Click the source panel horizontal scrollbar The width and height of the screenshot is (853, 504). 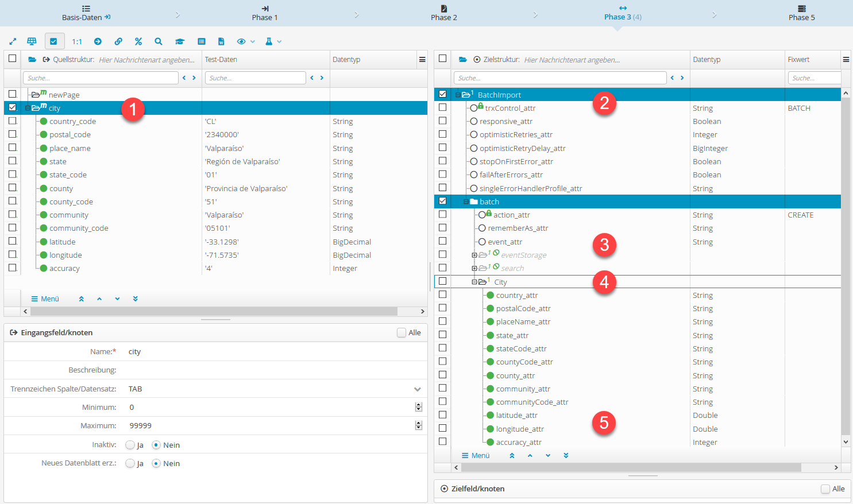pyautogui.click(x=214, y=311)
